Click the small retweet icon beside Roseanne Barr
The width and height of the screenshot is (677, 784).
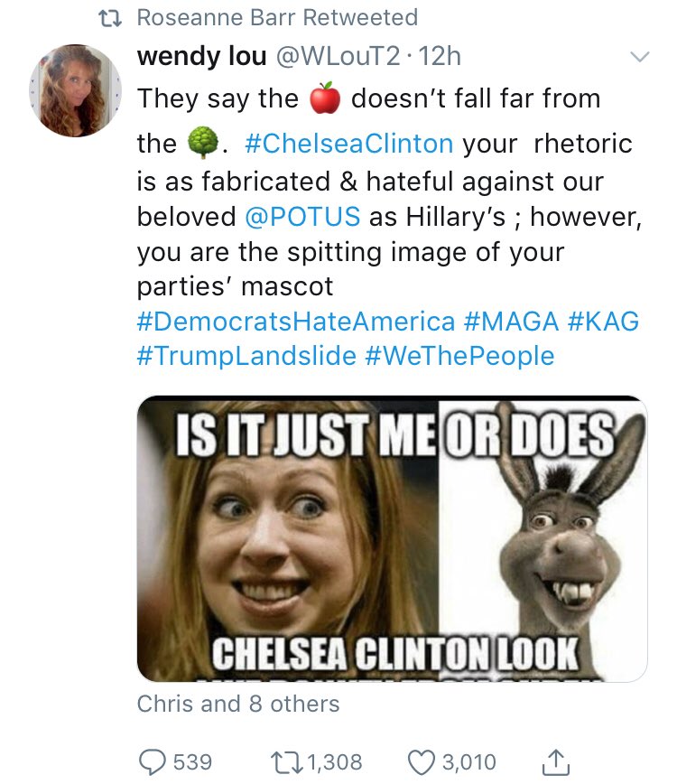tap(118, 17)
